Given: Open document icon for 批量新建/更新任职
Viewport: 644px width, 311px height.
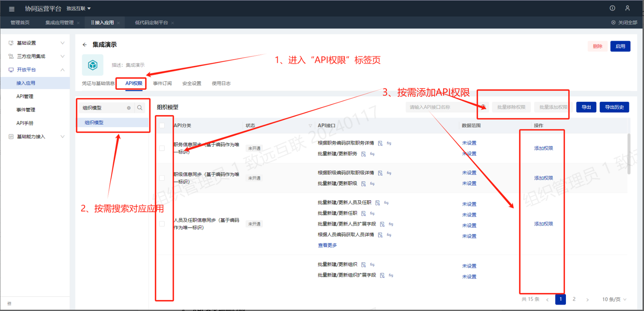Looking at the screenshot, I should click(363, 214).
